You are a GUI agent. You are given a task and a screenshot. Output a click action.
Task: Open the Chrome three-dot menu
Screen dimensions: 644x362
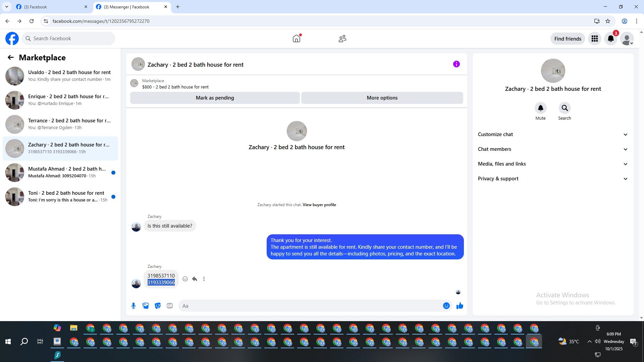(x=637, y=21)
